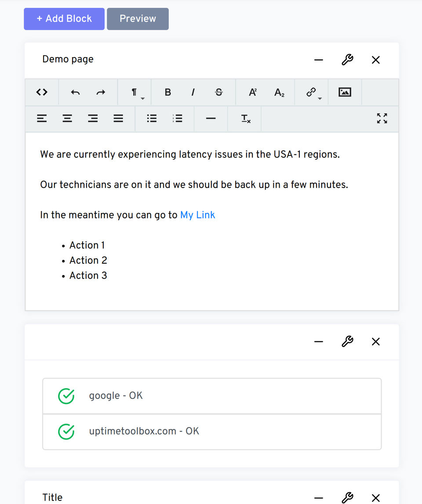Remove the Demo page block

[x=376, y=60]
